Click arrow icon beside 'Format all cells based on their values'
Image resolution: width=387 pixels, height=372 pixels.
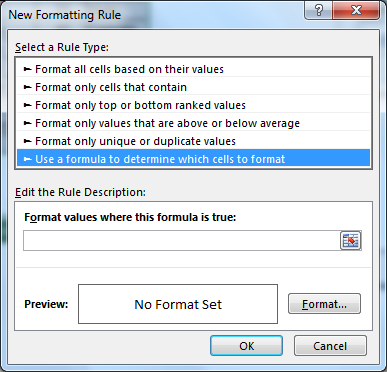(x=28, y=69)
